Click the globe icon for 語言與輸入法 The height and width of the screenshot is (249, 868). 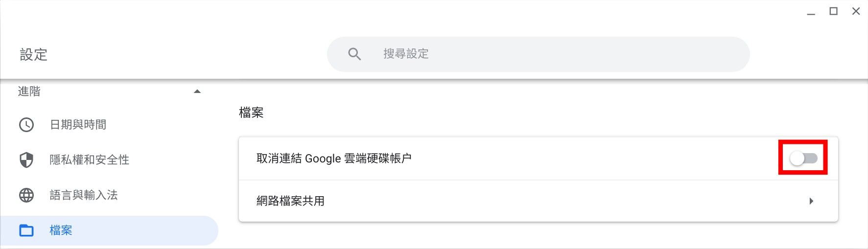coord(26,195)
